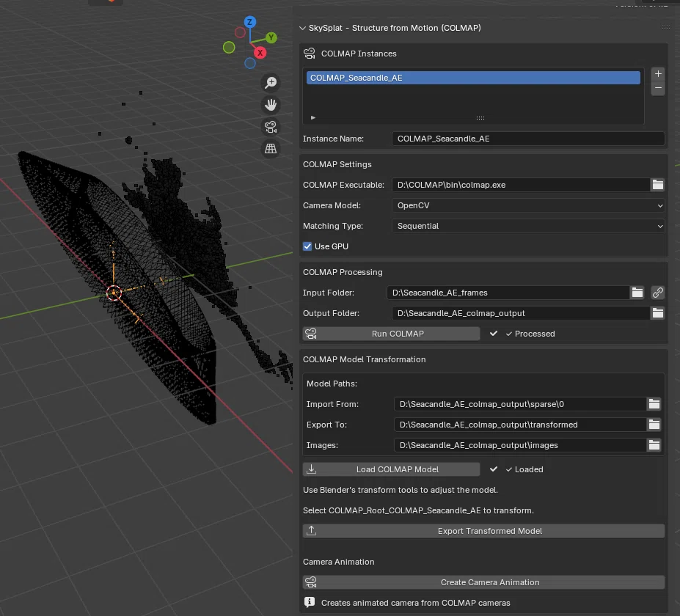Browse for Output Folder
This screenshot has height=616, width=680.
658,313
